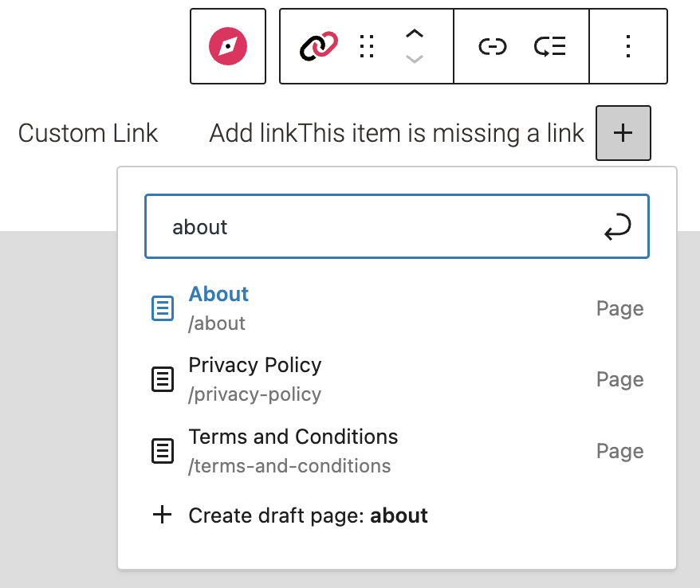Click the Custom Link block type icon

click(319, 46)
